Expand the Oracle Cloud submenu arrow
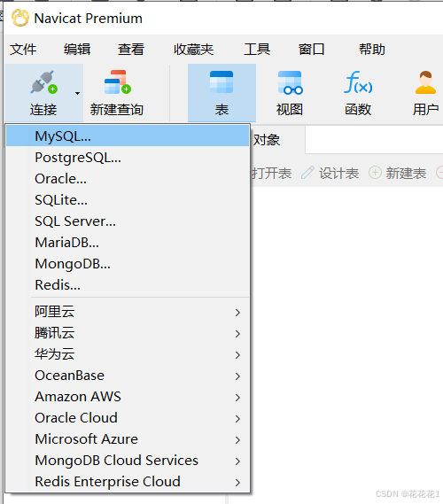 (x=237, y=418)
